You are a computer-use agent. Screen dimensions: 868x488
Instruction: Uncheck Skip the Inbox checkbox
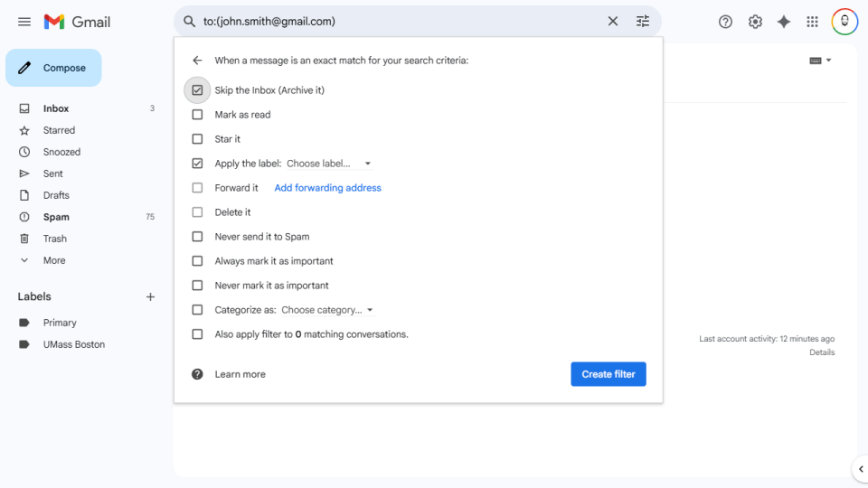tap(197, 90)
